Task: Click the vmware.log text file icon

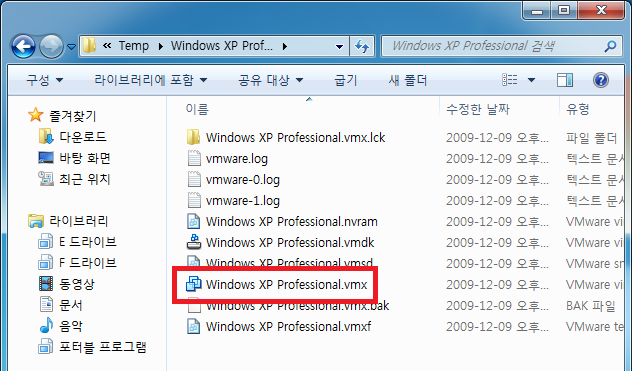Action: [194, 158]
